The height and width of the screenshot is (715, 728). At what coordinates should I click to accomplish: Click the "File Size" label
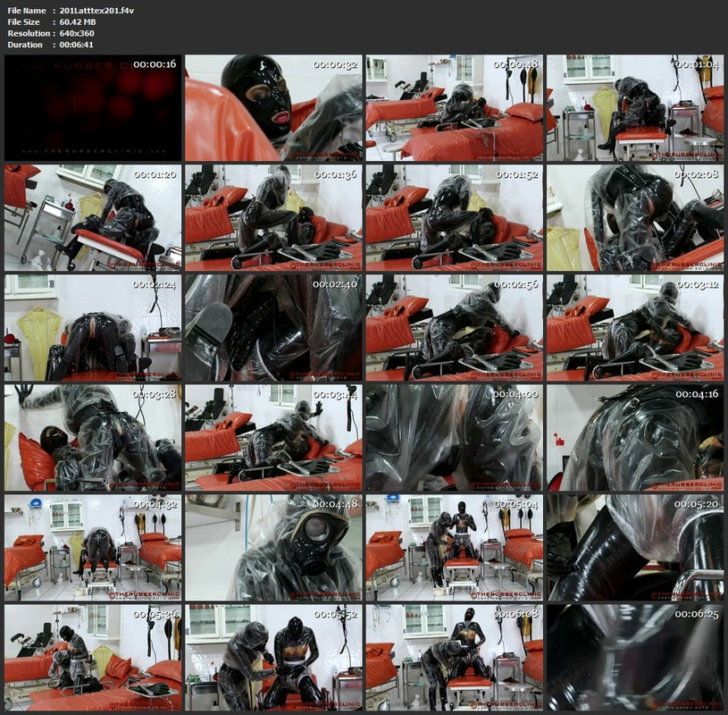[x=24, y=21]
